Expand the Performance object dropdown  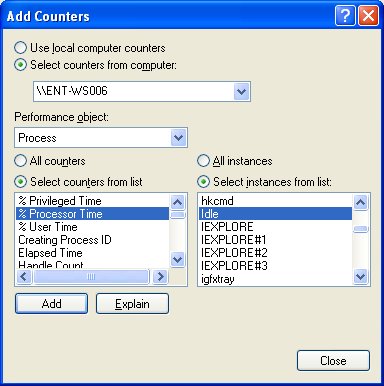click(178, 137)
